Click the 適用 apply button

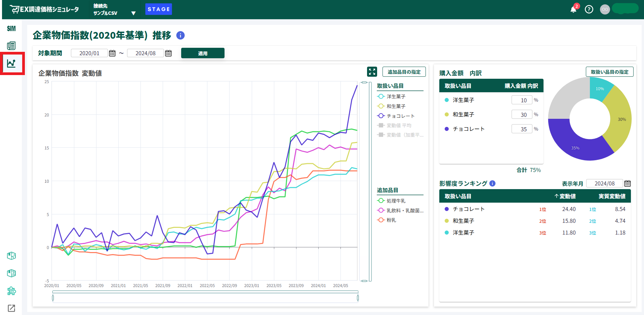[203, 53]
